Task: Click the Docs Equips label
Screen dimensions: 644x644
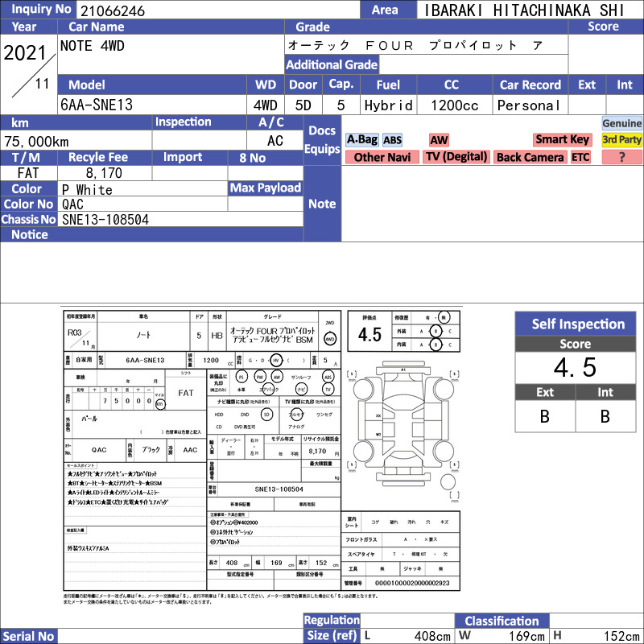Action: [322, 139]
